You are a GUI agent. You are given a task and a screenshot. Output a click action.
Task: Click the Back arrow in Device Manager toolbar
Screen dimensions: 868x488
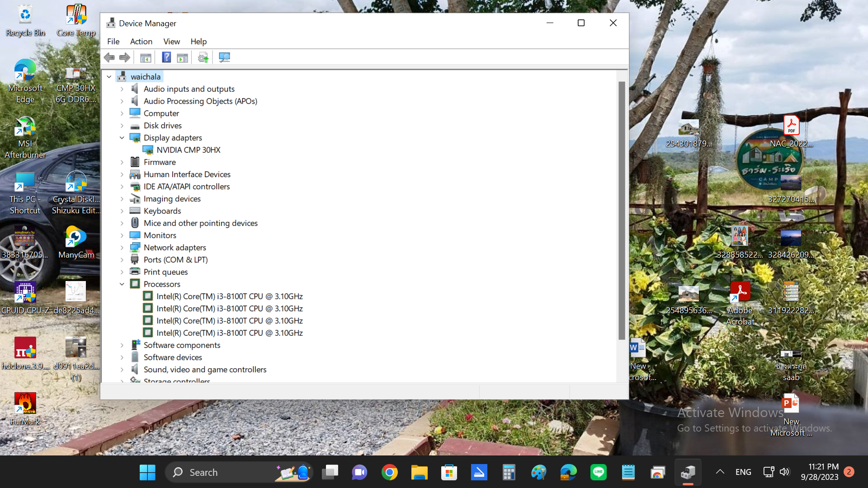point(109,57)
